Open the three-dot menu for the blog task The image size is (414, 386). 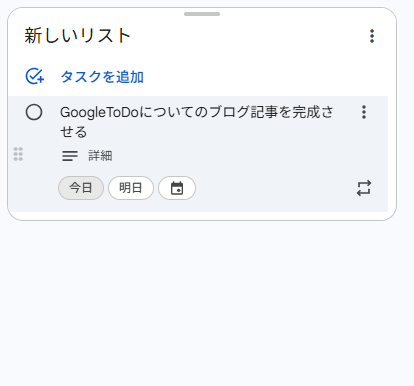(x=364, y=112)
